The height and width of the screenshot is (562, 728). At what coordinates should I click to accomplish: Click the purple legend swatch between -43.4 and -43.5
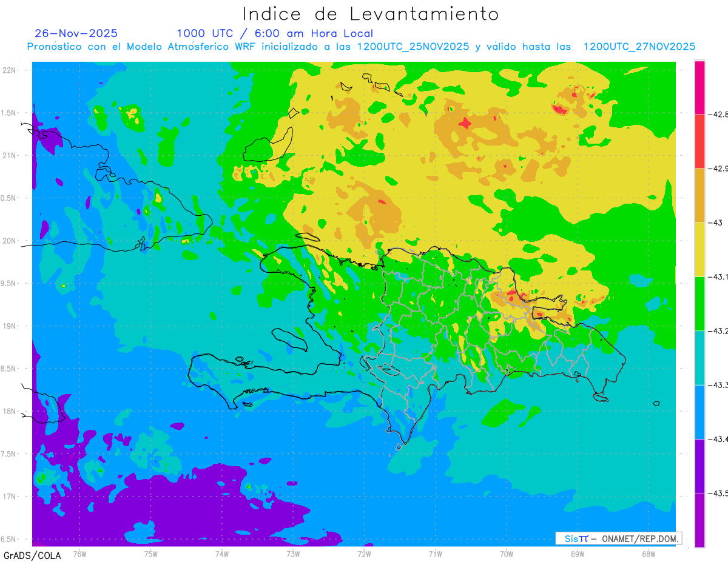pyautogui.click(x=699, y=466)
